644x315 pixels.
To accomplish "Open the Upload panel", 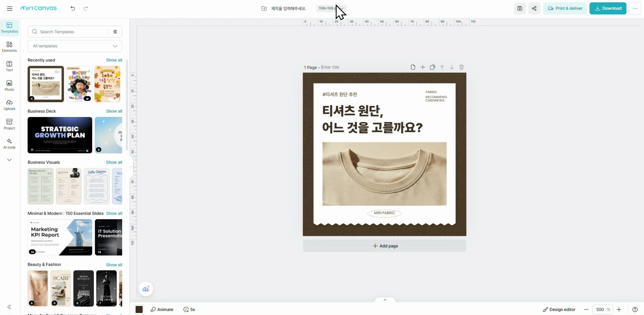I will click(9, 104).
